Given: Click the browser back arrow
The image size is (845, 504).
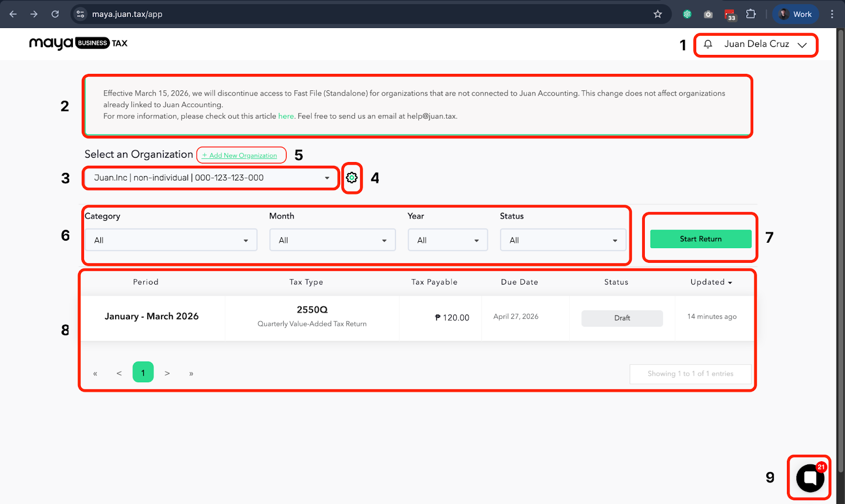Looking at the screenshot, I should point(13,14).
